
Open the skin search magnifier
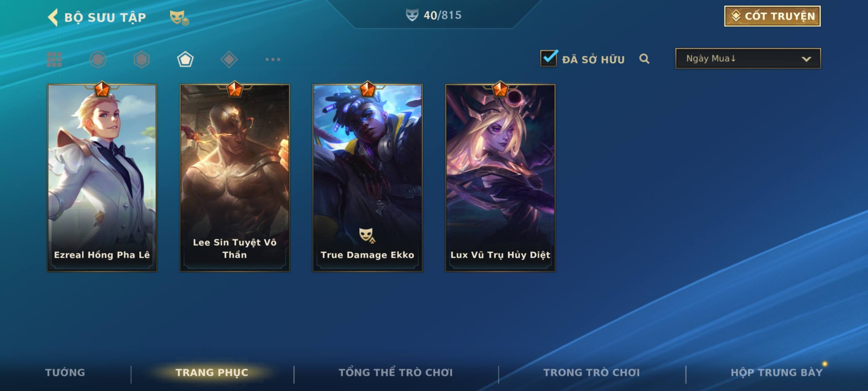[x=644, y=59]
